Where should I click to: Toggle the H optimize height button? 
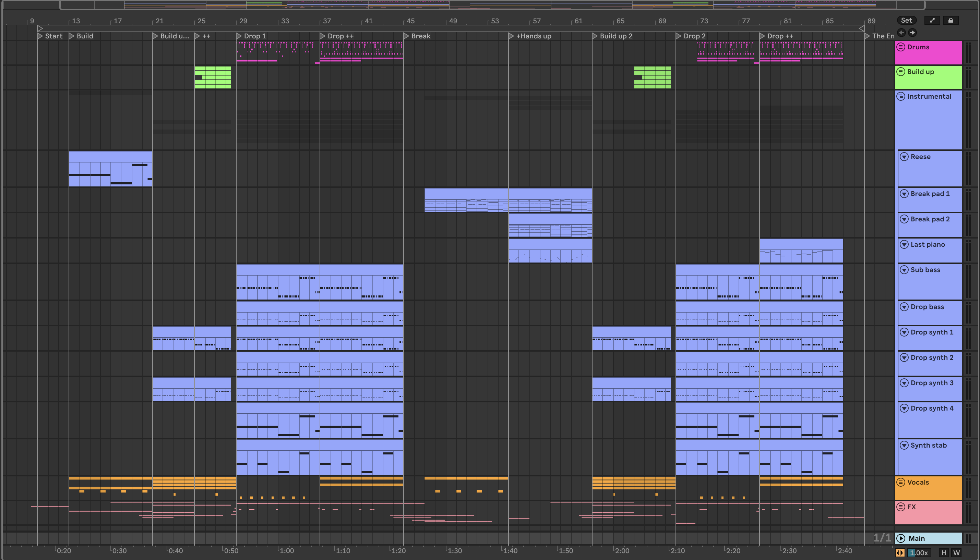(943, 553)
